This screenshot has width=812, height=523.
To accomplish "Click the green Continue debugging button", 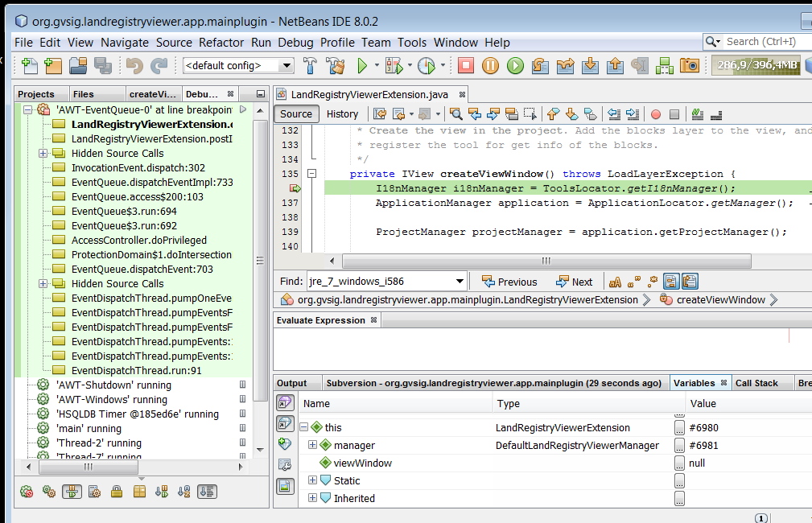I will [515, 65].
